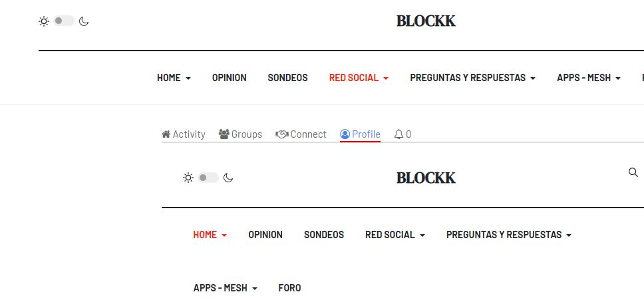The image size is (644, 302).
Task: Click the house icon beside Activity
Action: pos(166,134)
